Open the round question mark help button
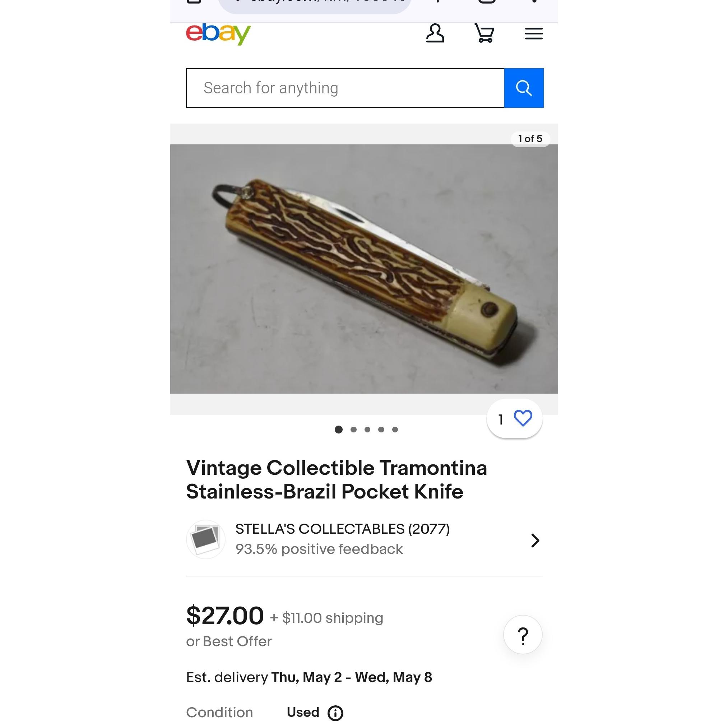Screen dimensions: 728x728 point(523,635)
